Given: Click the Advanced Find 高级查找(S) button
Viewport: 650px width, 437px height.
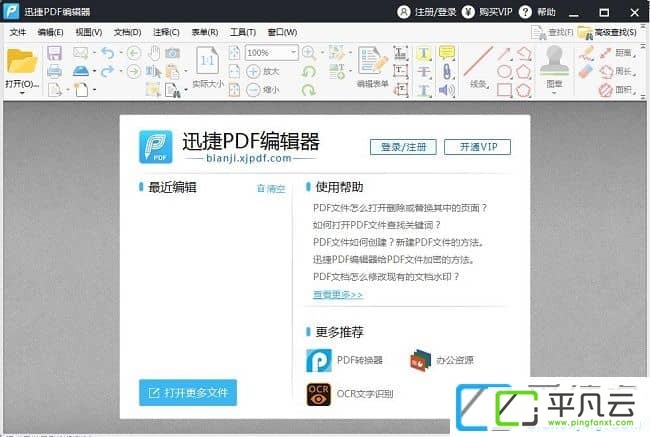Looking at the screenshot, I should coord(608,32).
